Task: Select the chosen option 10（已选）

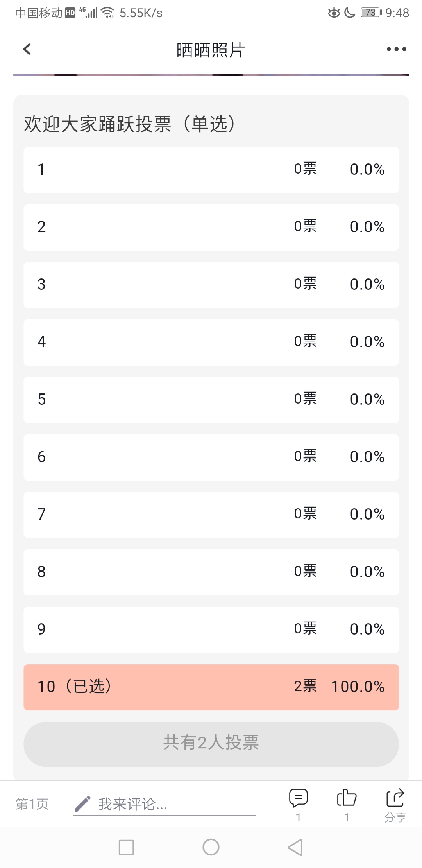Action: pos(211,687)
